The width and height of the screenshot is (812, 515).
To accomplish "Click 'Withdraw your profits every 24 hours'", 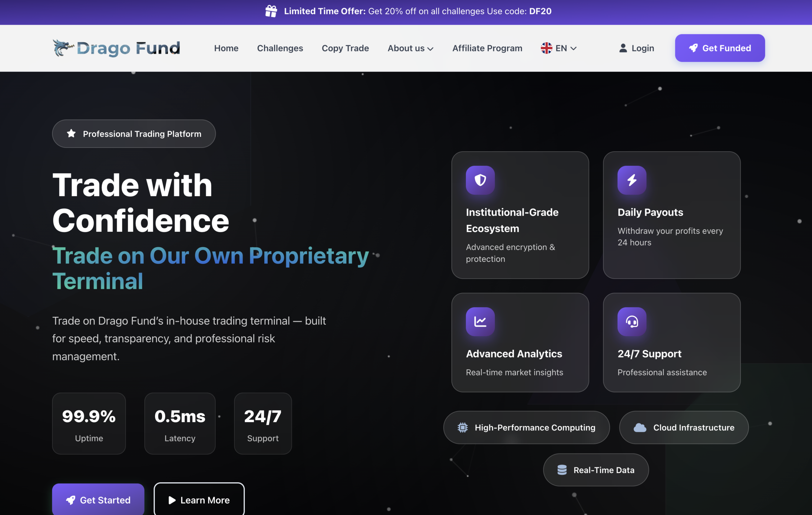I will 670,237.
